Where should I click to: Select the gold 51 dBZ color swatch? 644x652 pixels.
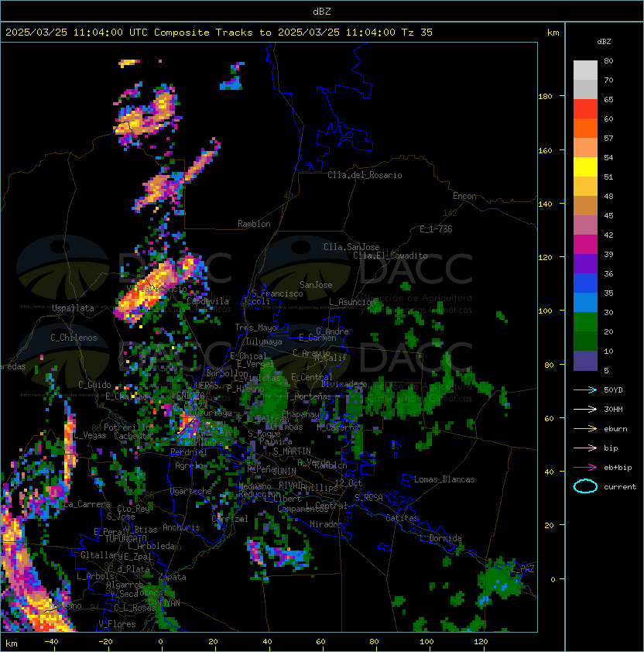tap(585, 187)
